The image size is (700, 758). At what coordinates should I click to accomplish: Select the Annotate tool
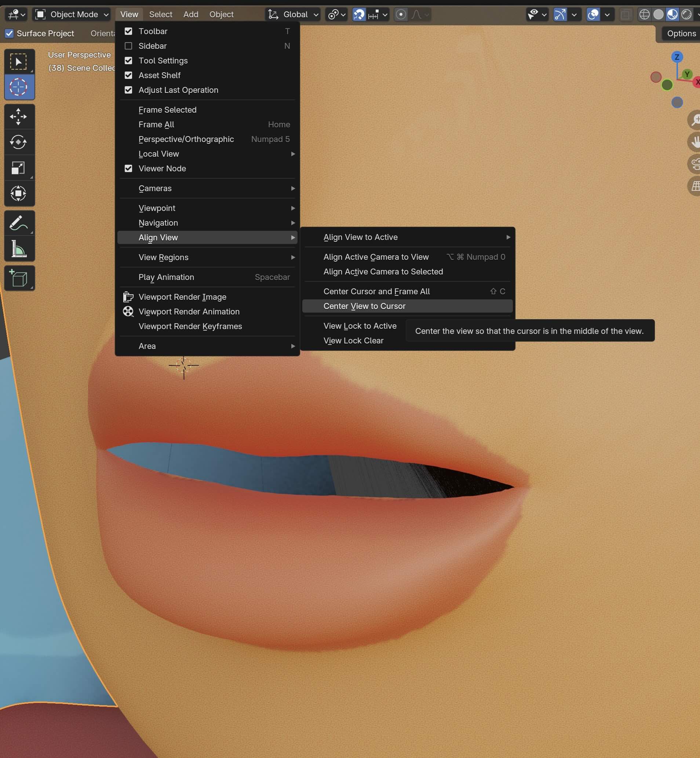pyautogui.click(x=19, y=223)
